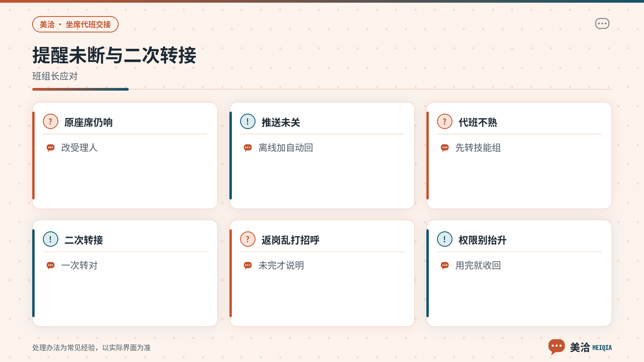644x362 pixels.
Task: Click the speech bubble icon next to 先转技能组
Action: 444,148
